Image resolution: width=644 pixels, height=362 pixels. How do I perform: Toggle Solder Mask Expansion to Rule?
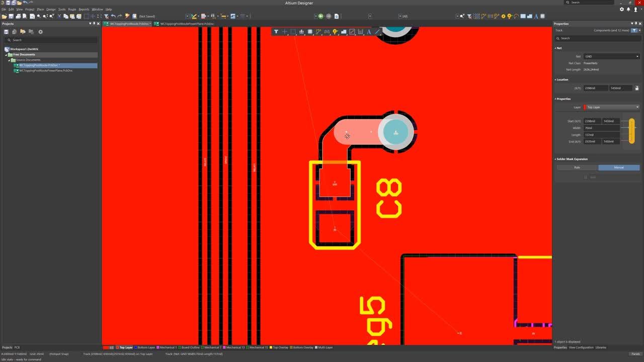click(x=577, y=167)
